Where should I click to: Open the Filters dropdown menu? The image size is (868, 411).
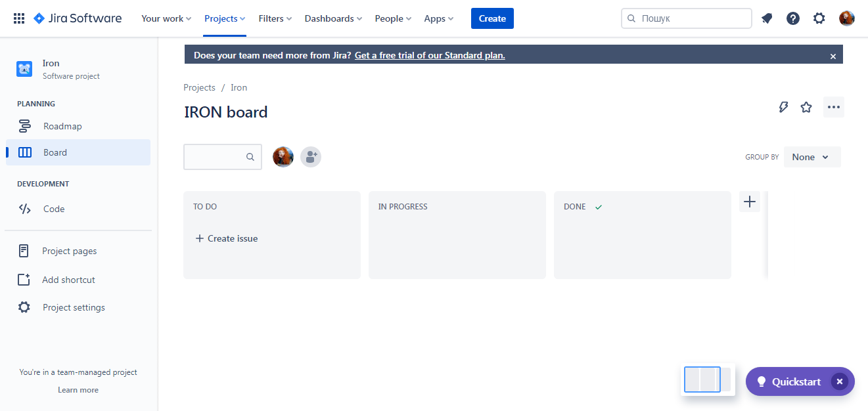pyautogui.click(x=275, y=18)
